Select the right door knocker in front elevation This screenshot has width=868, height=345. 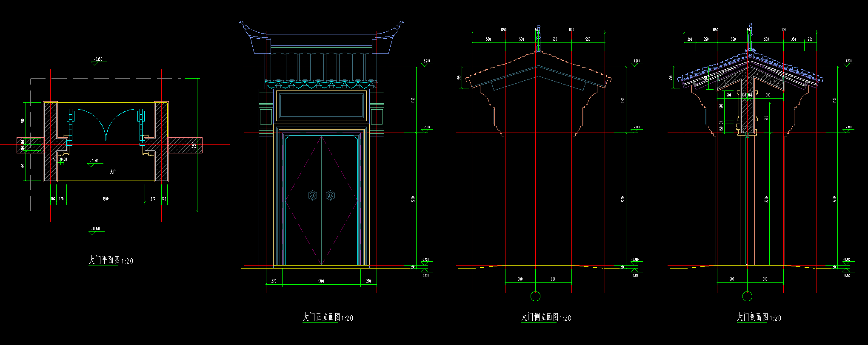pyautogui.click(x=330, y=195)
